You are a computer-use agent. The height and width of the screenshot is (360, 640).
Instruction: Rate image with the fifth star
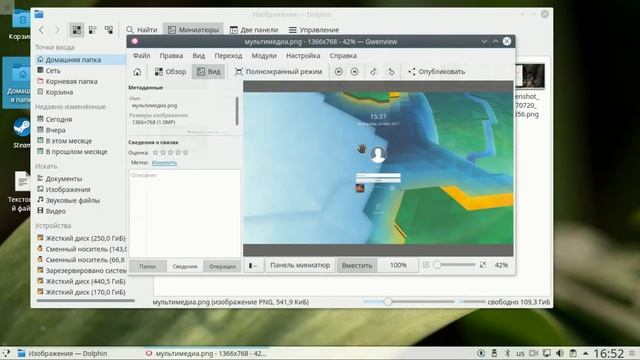pos(185,152)
